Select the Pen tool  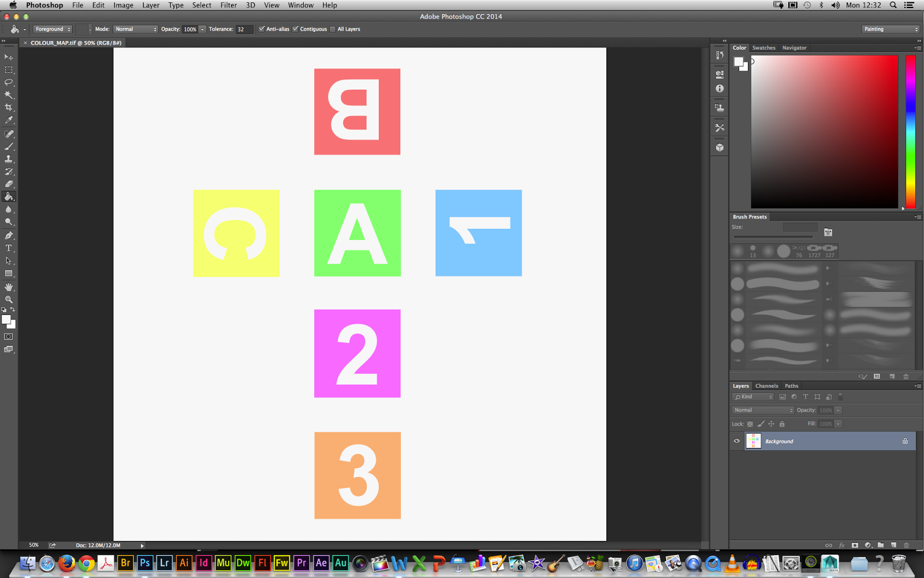(9, 236)
